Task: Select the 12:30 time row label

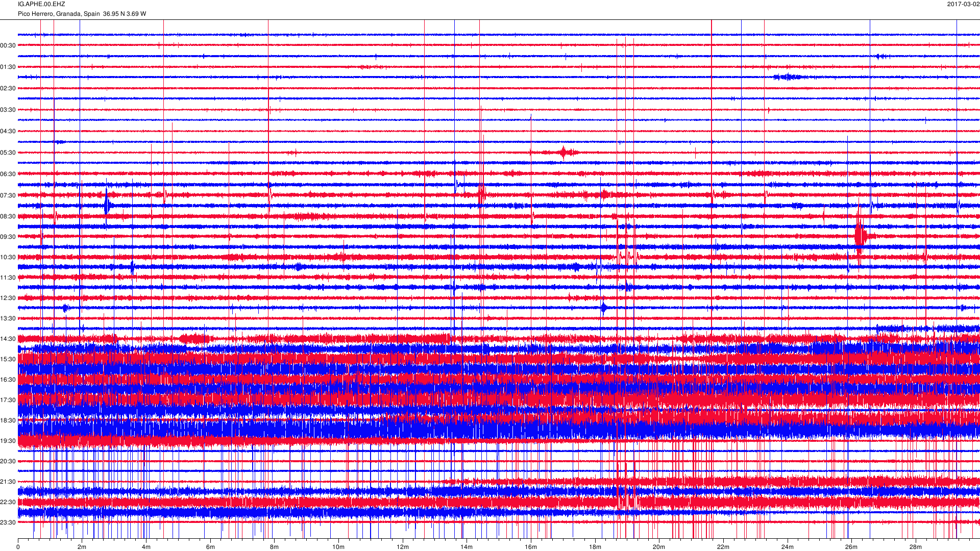Action: tap(8, 298)
